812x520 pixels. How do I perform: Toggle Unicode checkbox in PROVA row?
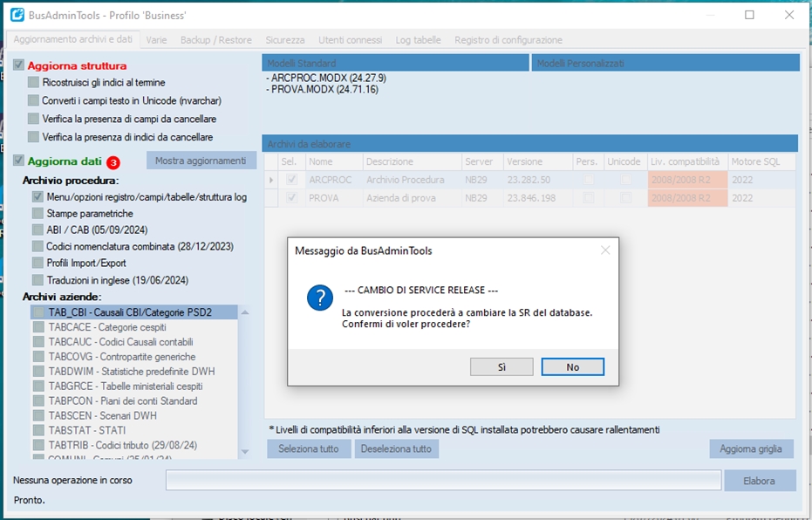[626, 198]
